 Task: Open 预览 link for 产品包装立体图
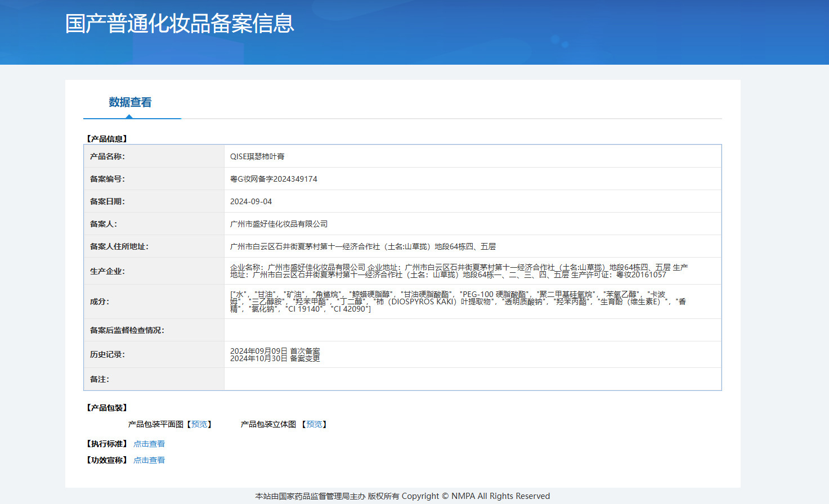tap(314, 424)
